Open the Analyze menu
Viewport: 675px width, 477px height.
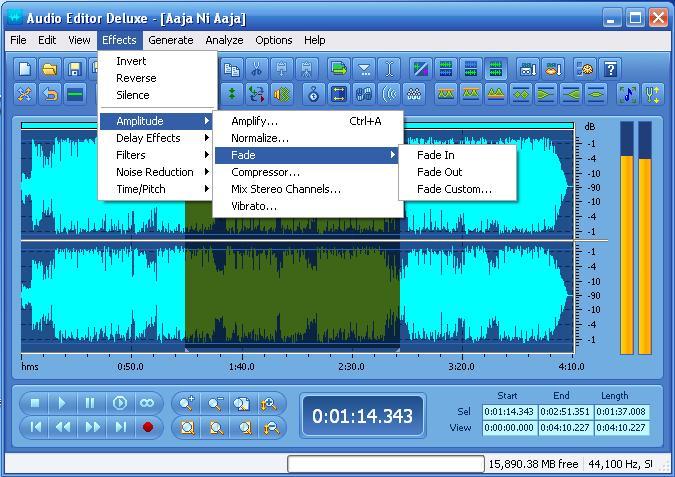point(224,40)
